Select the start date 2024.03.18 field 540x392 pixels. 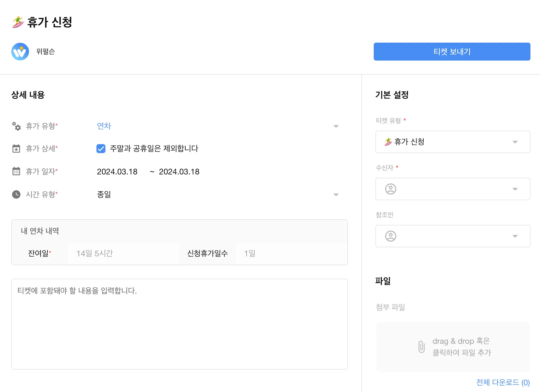point(117,172)
